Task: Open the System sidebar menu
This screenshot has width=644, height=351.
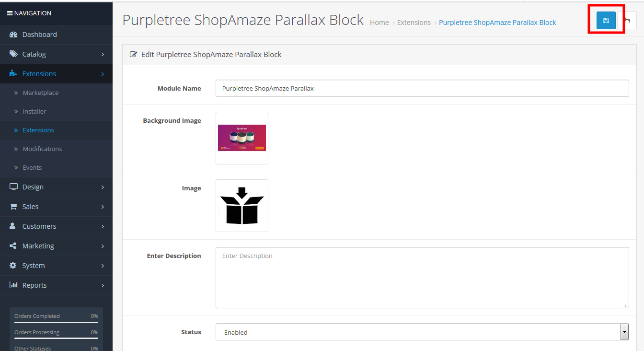Action: (56, 266)
